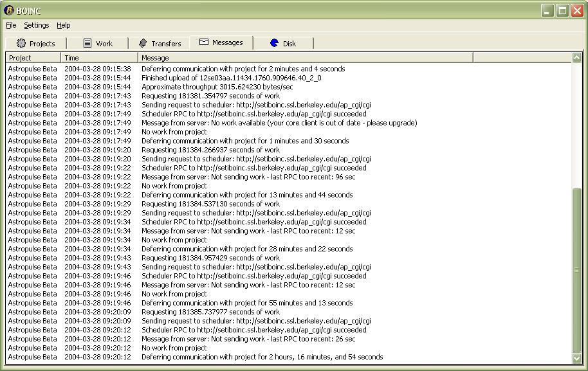Select the 09:20:12 'No work from project' message
The image size is (588, 371).
point(174,348)
